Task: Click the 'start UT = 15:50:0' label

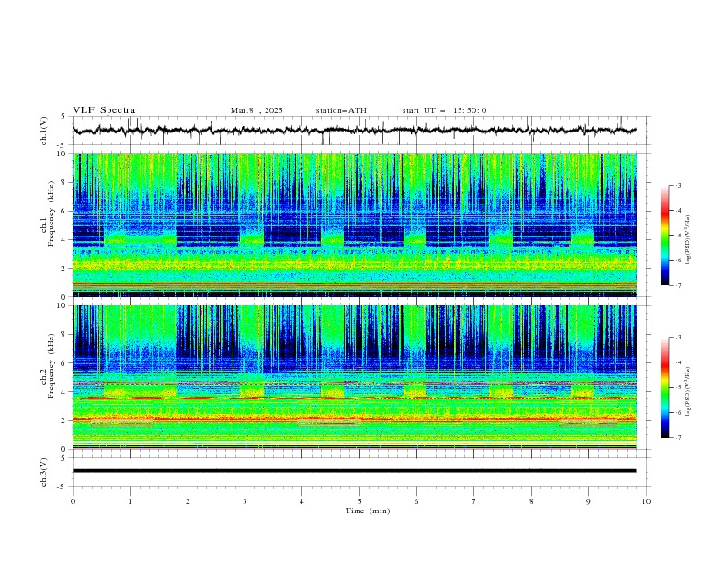Action: [x=444, y=110]
